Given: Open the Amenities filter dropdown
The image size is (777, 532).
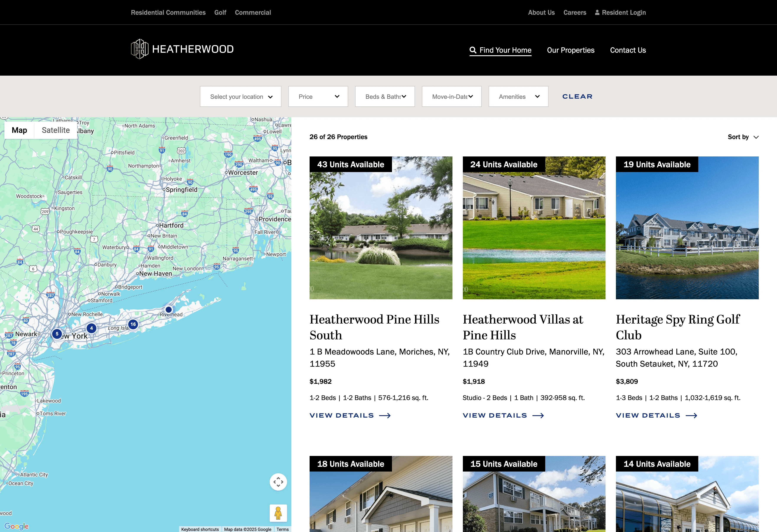Looking at the screenshot, I should (x=518, y=97).
